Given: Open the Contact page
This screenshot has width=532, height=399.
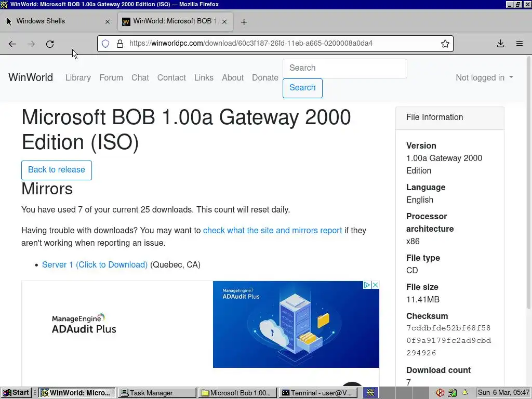Looking at the screenshot, I should [171, 78].
